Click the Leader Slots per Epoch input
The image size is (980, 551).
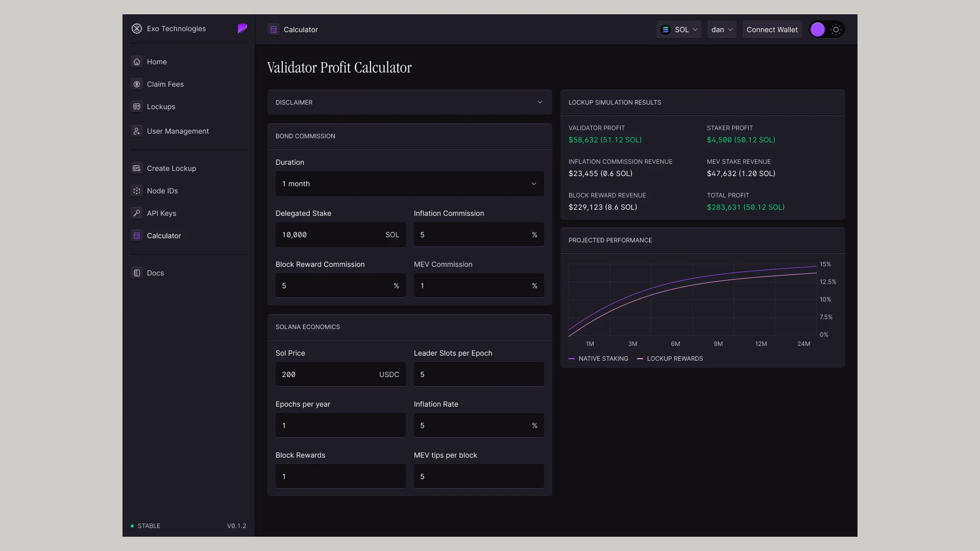479,374
